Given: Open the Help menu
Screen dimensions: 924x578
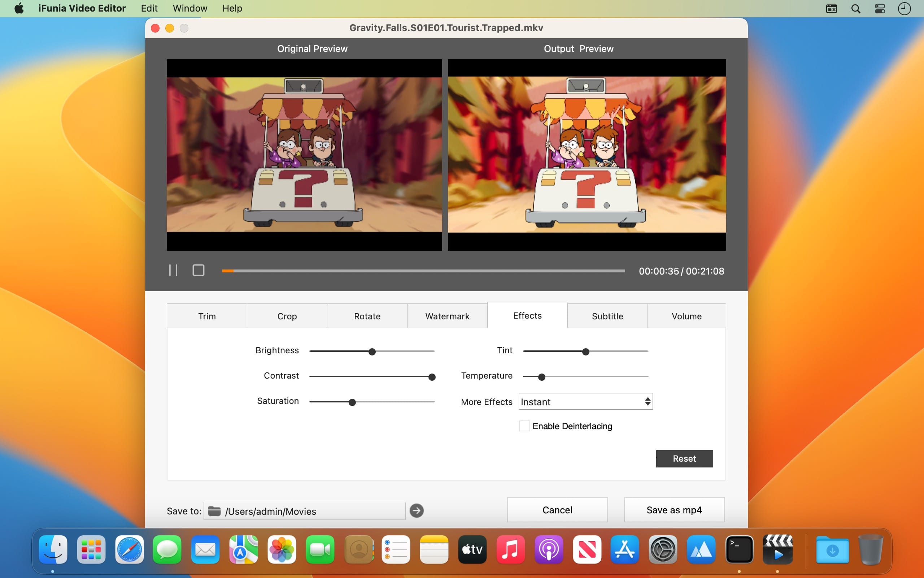Looking at the screenshot, I should [232, 8].
